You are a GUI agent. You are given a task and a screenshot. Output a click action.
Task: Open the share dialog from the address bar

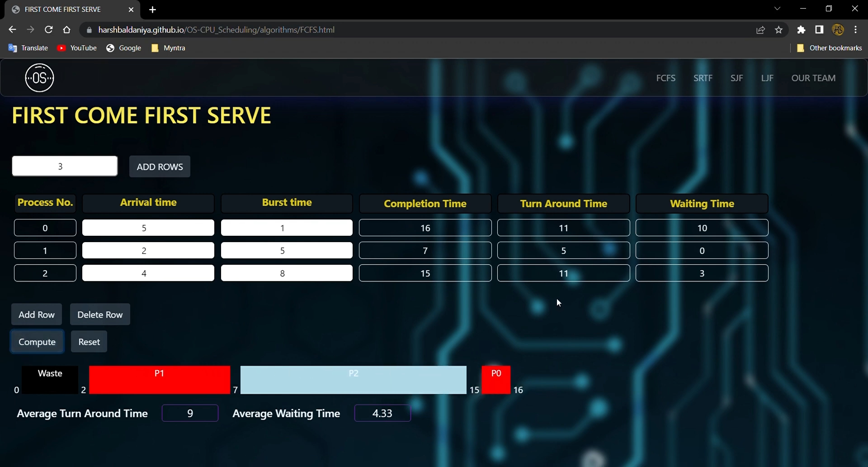760,29
